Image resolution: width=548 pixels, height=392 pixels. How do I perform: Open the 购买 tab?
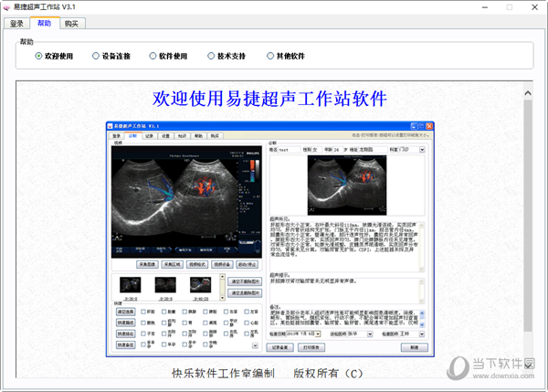point(71,24)
